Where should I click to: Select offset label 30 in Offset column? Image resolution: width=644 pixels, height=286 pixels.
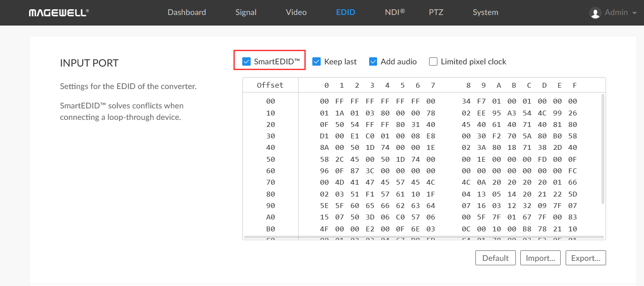270,136
